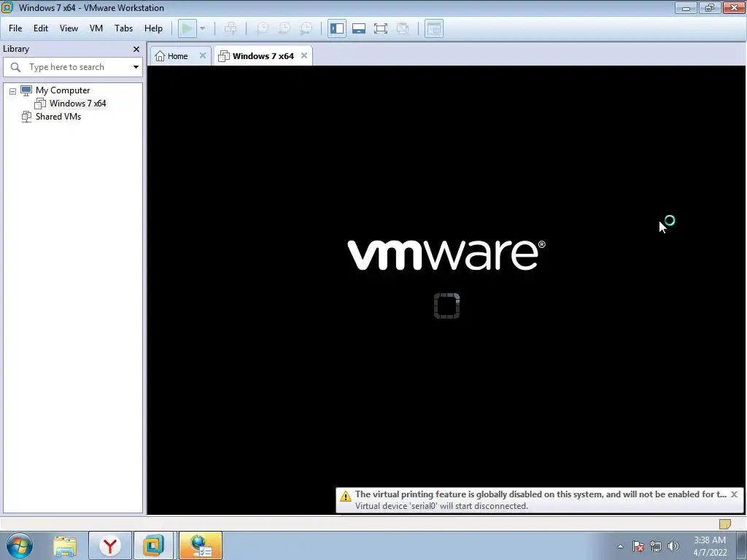Select Shared VMs in the library
Screen dimensions: 747x560
click(58, 117)
